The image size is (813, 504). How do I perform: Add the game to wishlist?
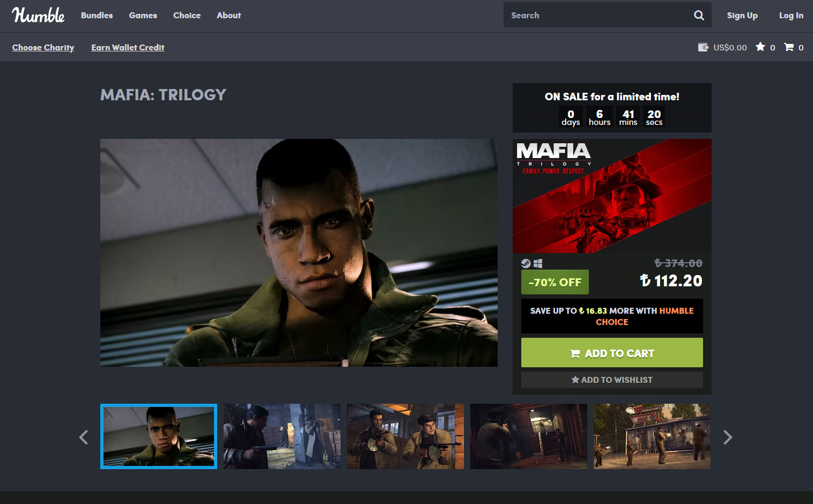coord(612,380)
